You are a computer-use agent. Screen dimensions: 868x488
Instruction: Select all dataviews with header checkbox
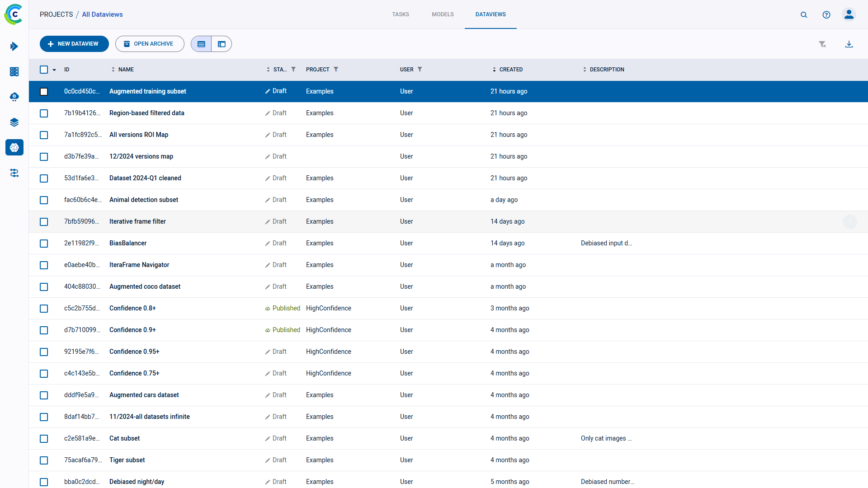click(x=44, y=70)
